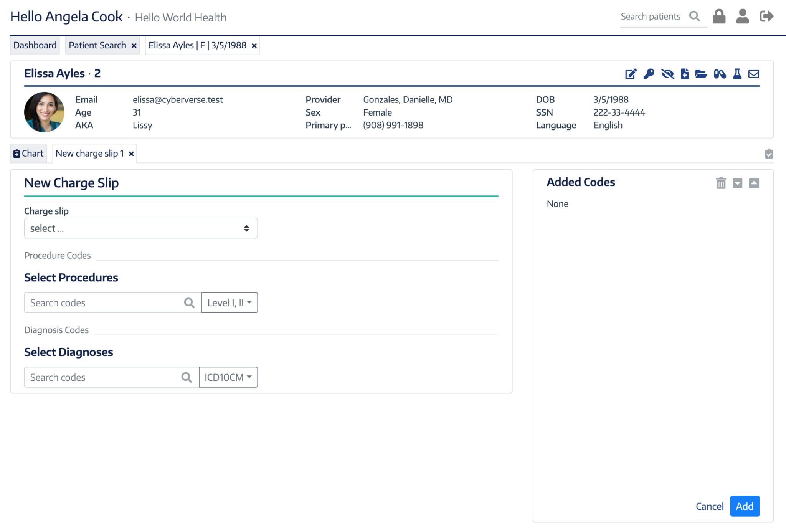Select the New charge slip 1 tab
The image size is (786, 532).
90,154
